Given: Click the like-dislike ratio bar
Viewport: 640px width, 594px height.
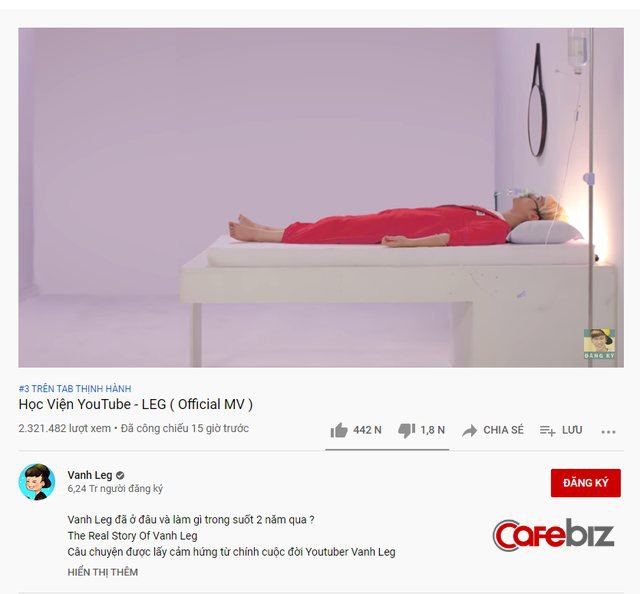Looking at the screenshot, I should 387,449.
